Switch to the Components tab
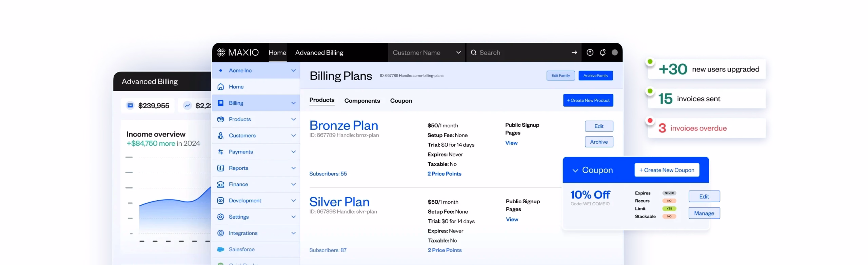868x265 pixels. point(362,101)
